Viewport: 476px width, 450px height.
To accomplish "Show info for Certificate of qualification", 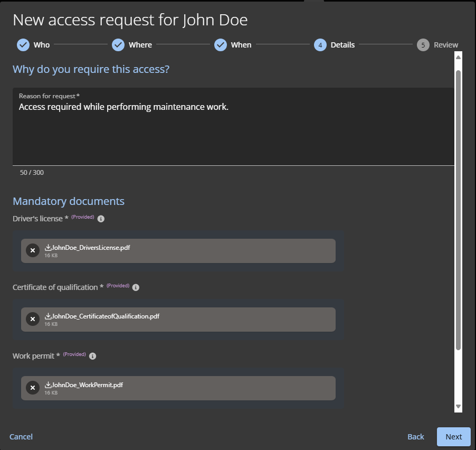I will pos(136,287).
